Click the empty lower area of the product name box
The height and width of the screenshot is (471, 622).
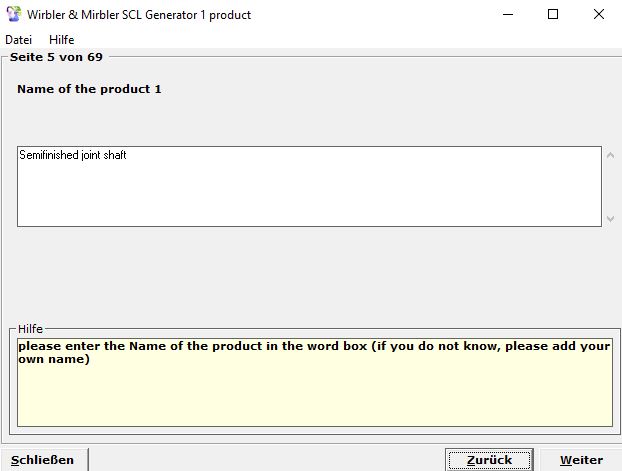300,200
